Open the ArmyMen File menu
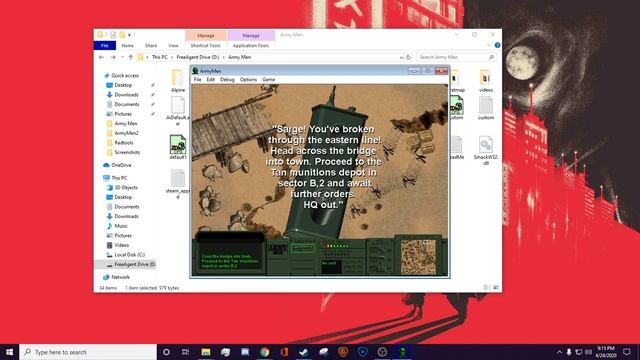Screen dimensions: 640x360 198,80
